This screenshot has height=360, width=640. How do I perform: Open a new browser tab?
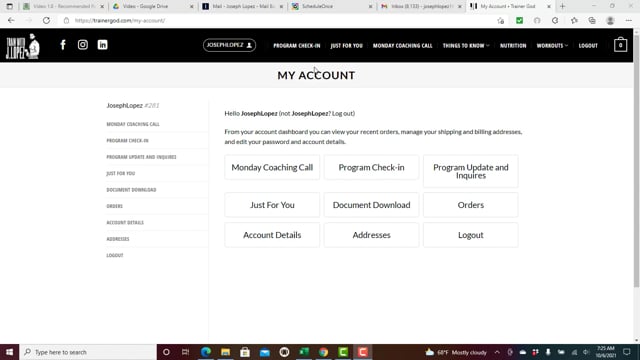pyautogui.click(x=562, y=6)
